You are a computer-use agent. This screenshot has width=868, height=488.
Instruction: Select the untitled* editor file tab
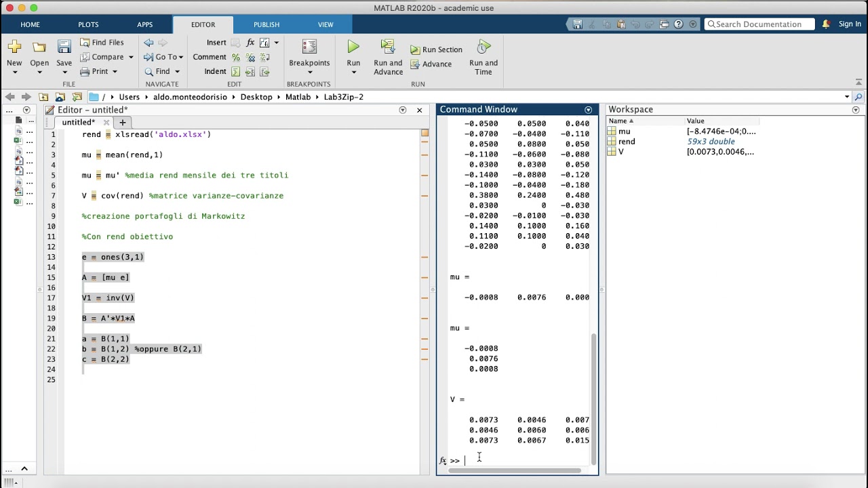78,123
